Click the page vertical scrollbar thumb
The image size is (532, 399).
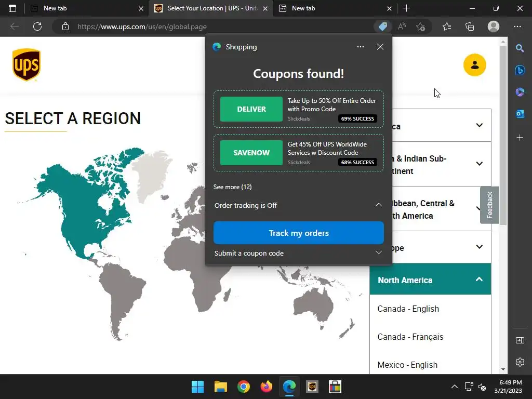(503, 135)
